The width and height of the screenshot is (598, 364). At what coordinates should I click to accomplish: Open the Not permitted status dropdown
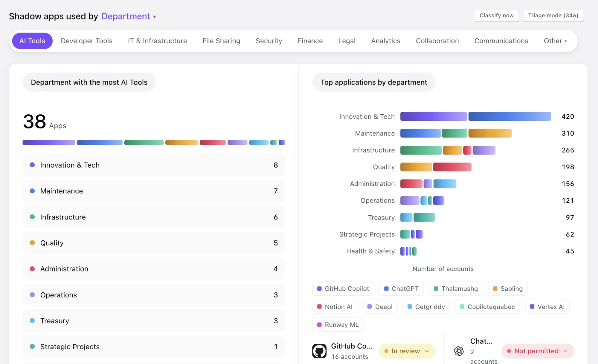tap(538, 351)
